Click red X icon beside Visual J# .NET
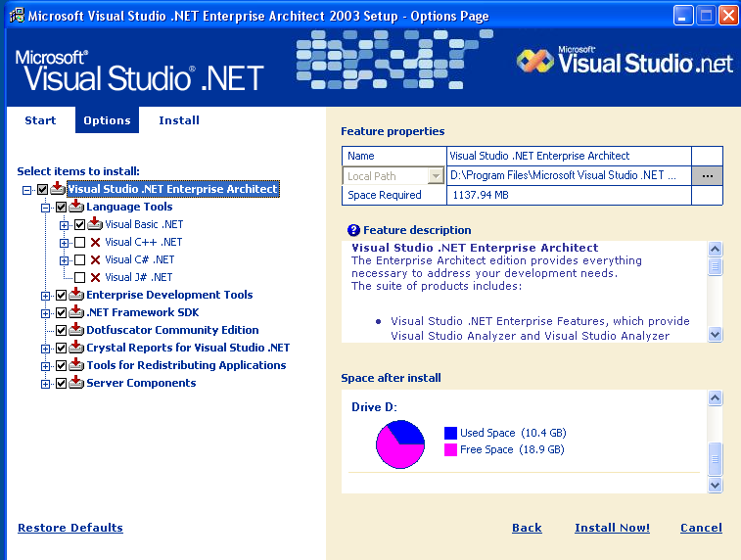The height and width of the screenshot is (560, 741). (x=95, y=277)
